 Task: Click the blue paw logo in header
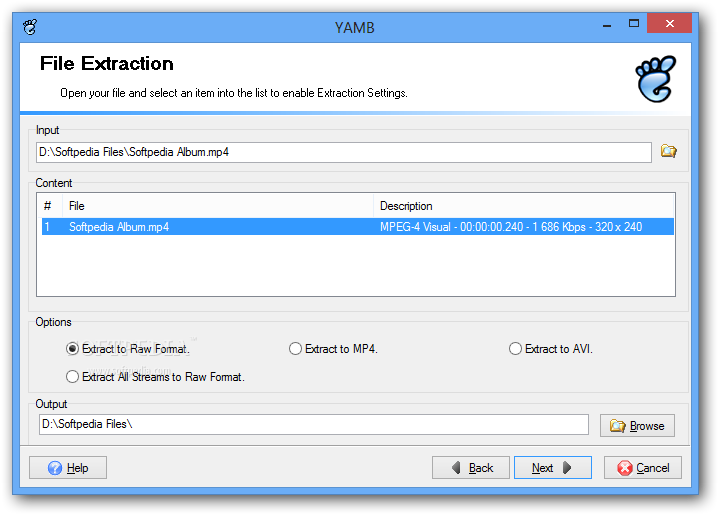[656, 79]
